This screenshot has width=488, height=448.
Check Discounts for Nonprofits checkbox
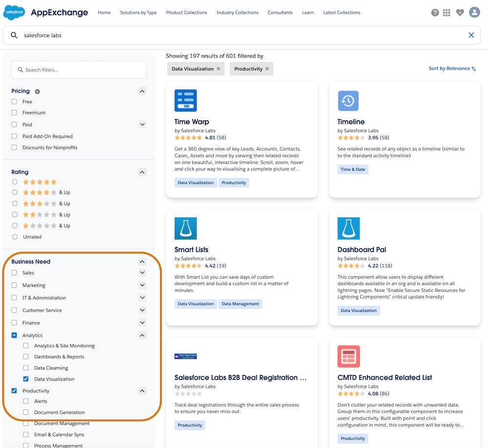[14, 147]
